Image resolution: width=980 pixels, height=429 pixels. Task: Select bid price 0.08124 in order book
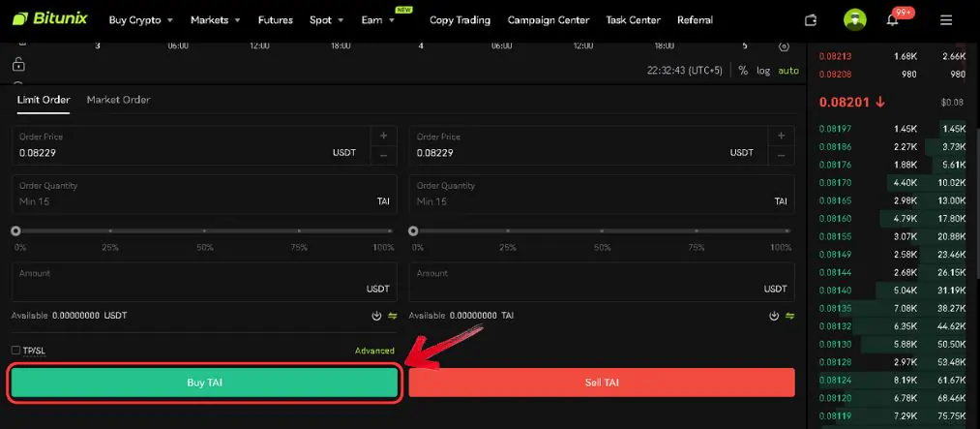(x=835, y=381)
